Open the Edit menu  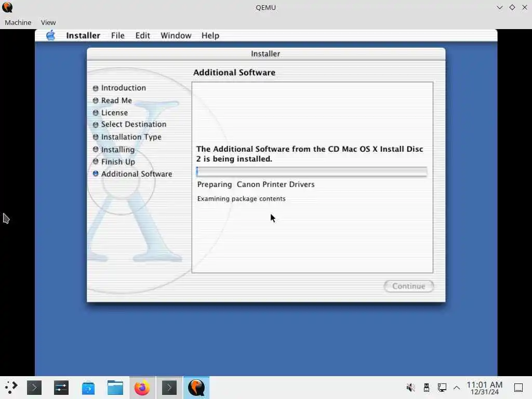142,36
